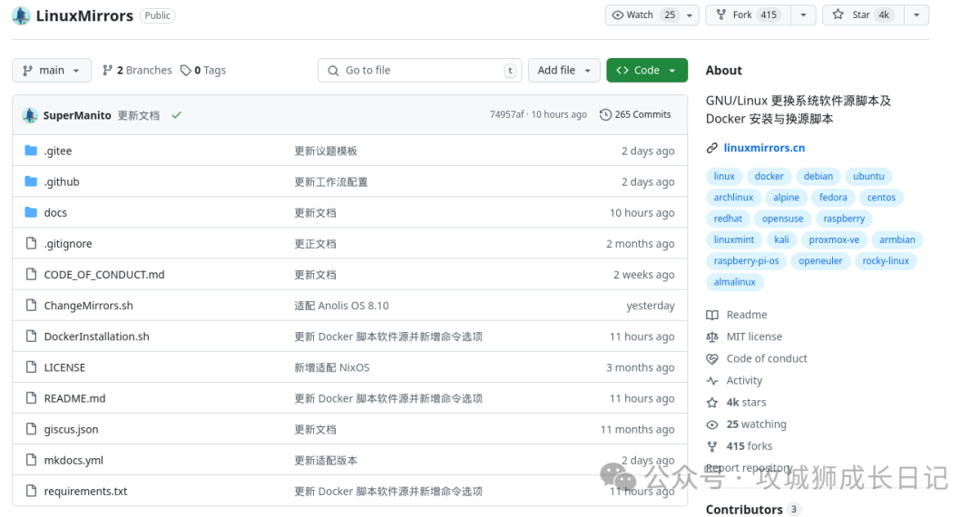Screen dimensions: 980x517
Task: Click the commit history clock icon
Action: [x=605, y=114]
